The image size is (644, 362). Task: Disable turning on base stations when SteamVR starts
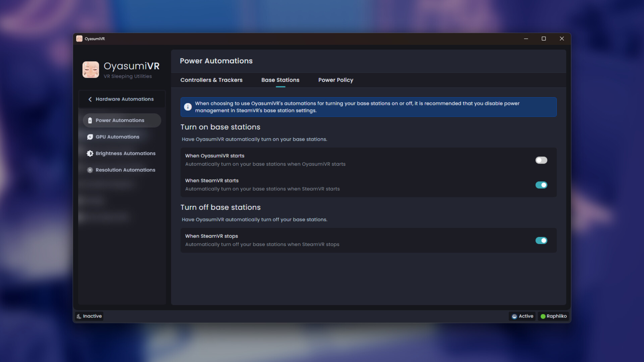click(x=541, y=185)
